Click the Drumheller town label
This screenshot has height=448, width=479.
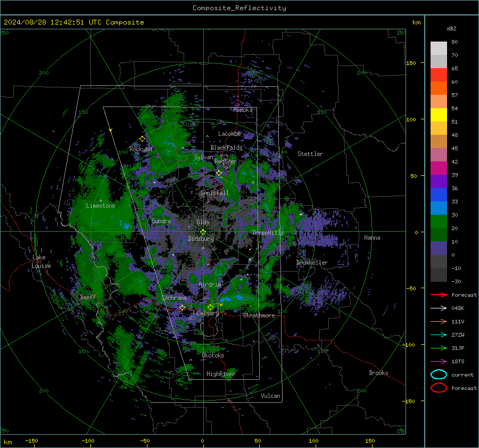[312, 263]
